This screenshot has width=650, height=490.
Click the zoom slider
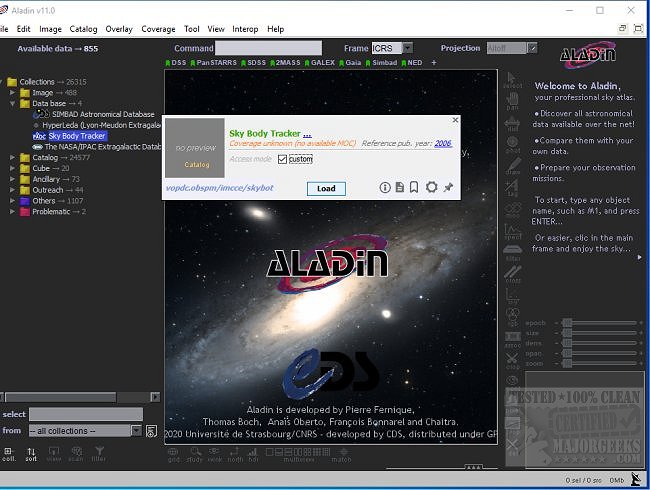pyautogui.click(x=600, y=364)
